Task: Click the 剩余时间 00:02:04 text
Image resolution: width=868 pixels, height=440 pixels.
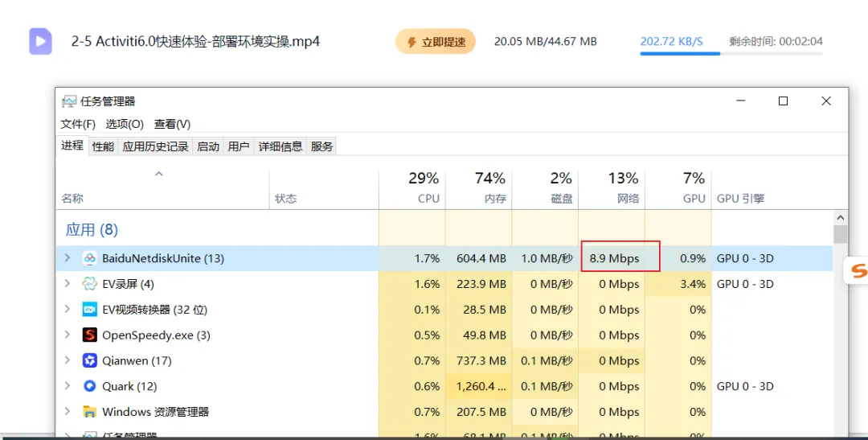Action: pyautogui.click(x=776, y=42)
